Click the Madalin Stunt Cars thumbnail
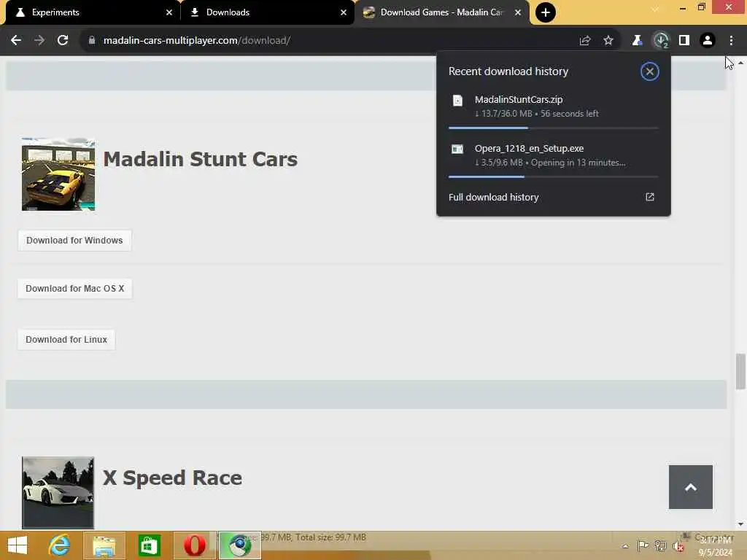 58,174
